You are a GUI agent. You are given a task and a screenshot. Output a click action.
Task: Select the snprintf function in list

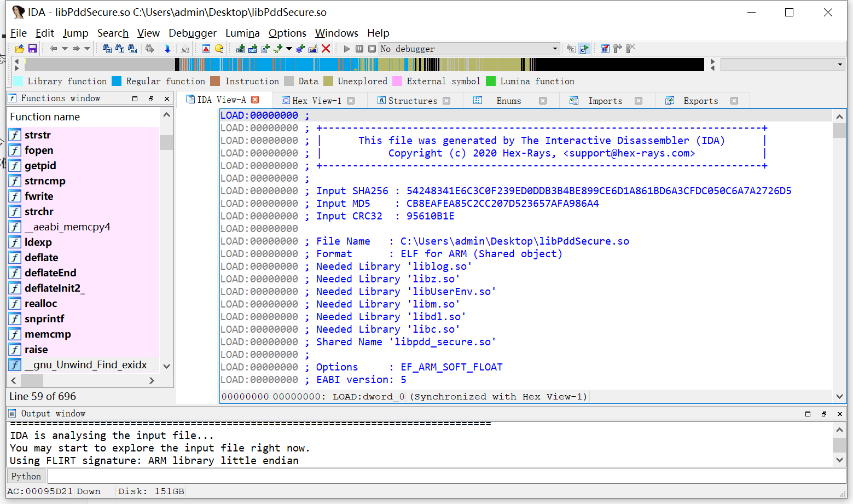44,318
